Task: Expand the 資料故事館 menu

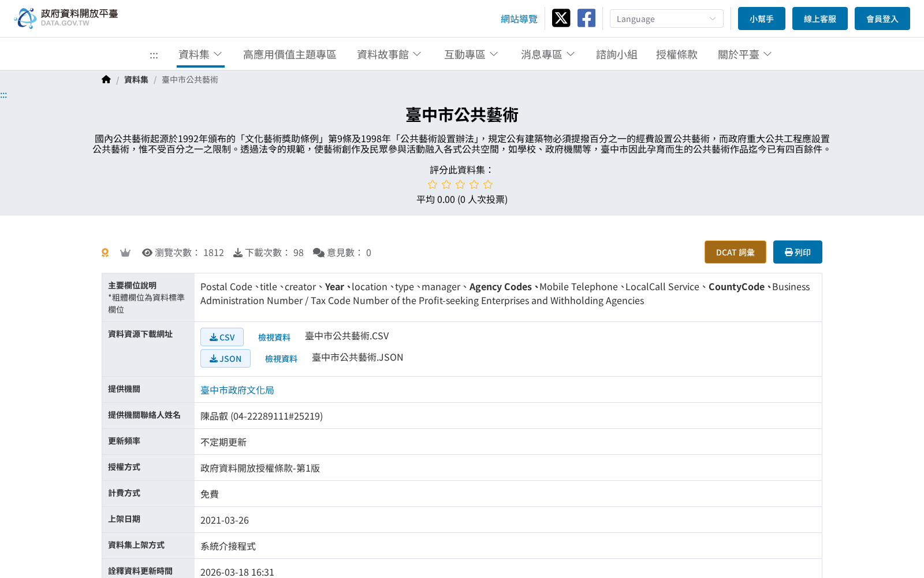Action: 389,54
